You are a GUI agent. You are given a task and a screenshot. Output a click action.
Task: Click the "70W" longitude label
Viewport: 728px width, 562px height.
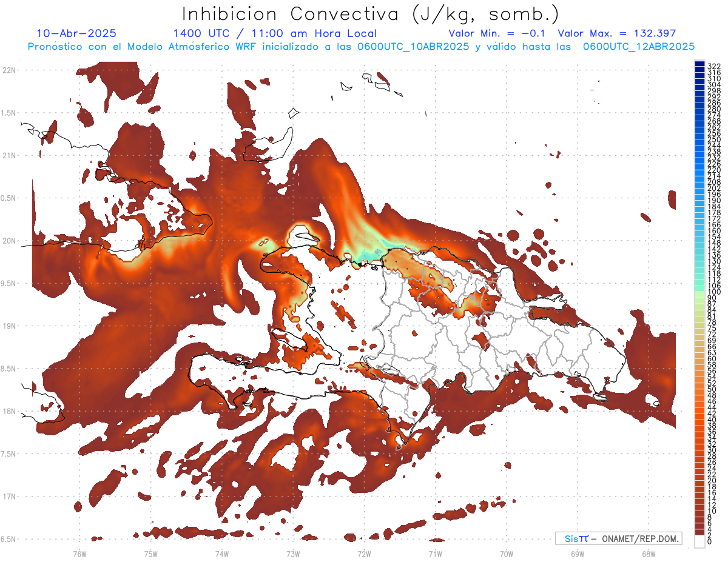point(506,554)
